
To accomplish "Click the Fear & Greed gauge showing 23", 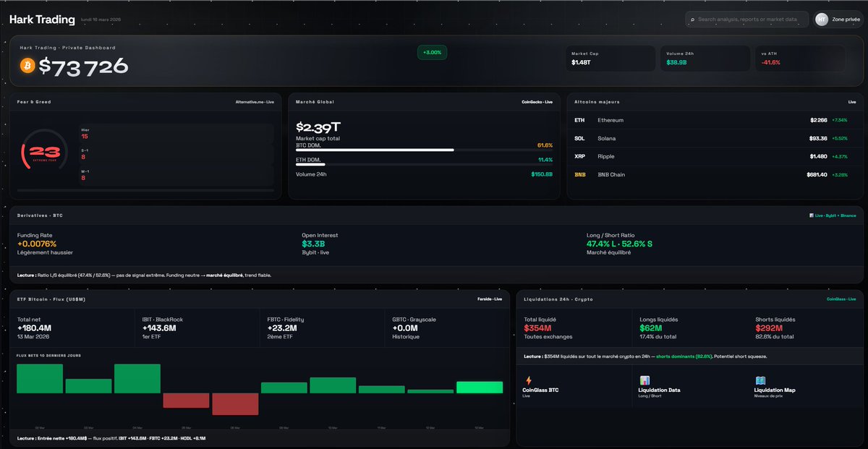I will click(43, 153).
